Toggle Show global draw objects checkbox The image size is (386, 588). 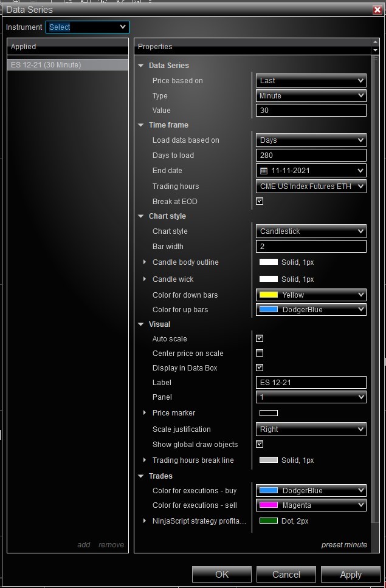click(x=260, y=445)
